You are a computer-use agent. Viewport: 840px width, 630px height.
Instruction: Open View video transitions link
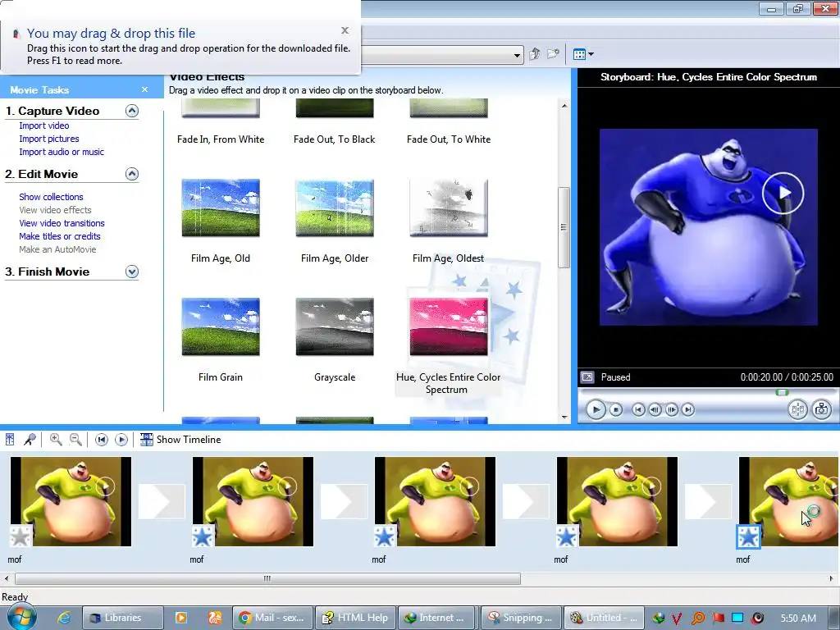62,223
